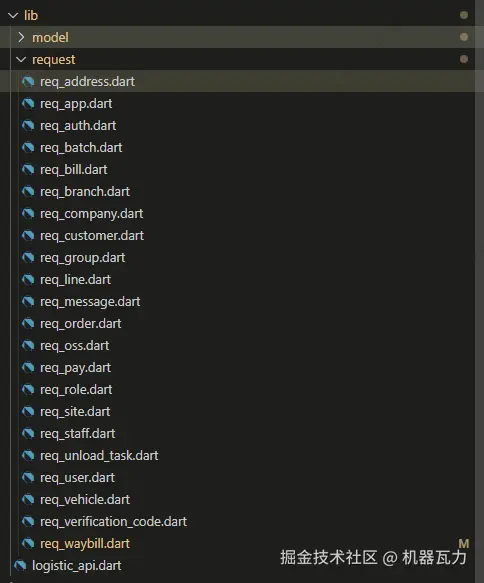Click Dart icon beside req_branch.dart
Image resolution: width=484 pixels, height=583 pixels.
[28, 191]
